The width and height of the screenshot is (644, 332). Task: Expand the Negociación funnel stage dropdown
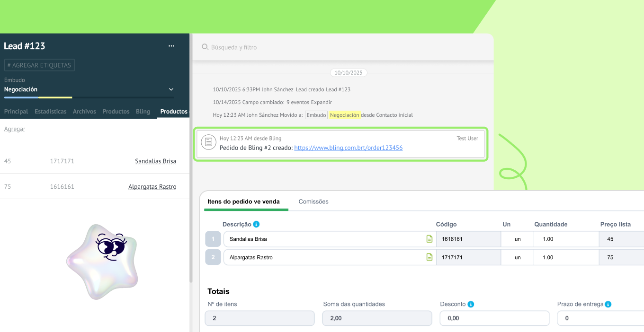[x=171, y=89]
